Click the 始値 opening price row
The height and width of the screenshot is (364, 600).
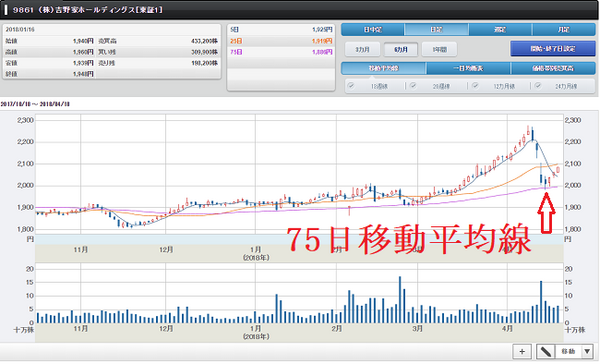coord(50,41)
